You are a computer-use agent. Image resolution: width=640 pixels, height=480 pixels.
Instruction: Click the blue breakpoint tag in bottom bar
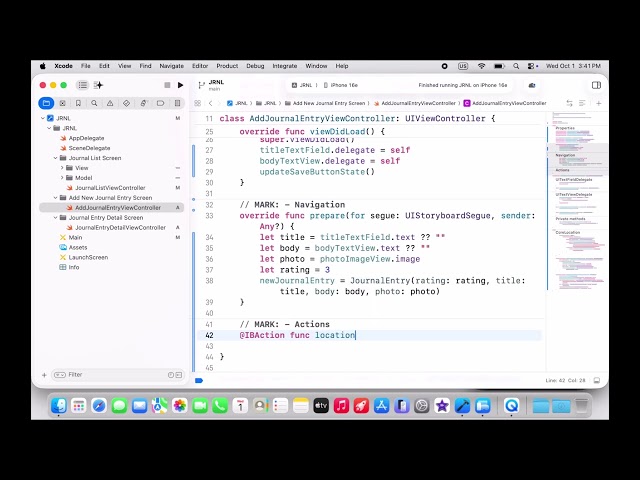coord(199,380)
